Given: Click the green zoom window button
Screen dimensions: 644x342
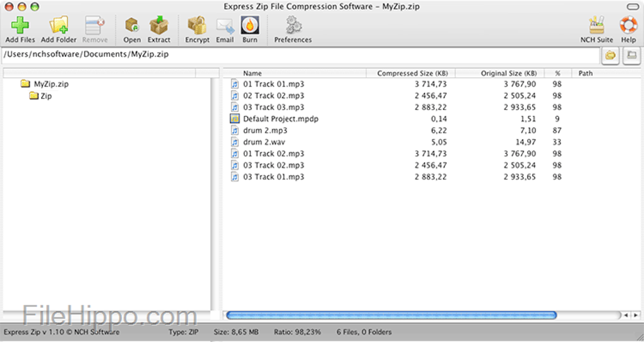Looking at the screenshot, I should pos(35,6).
